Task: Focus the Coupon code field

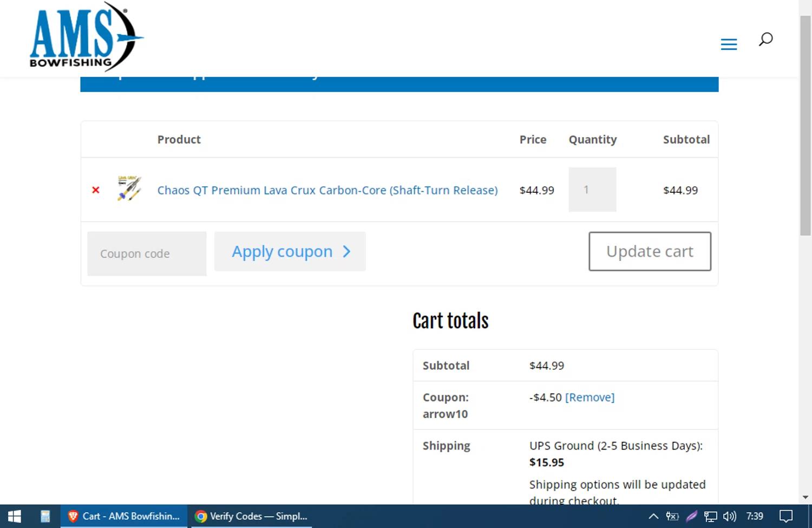Action: click(147, 253)
